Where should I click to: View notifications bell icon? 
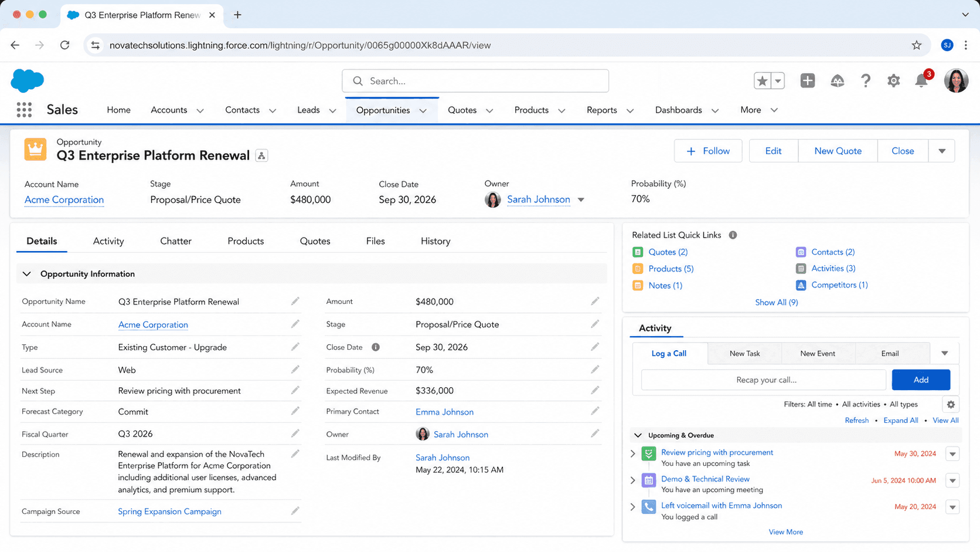point(921,81)
